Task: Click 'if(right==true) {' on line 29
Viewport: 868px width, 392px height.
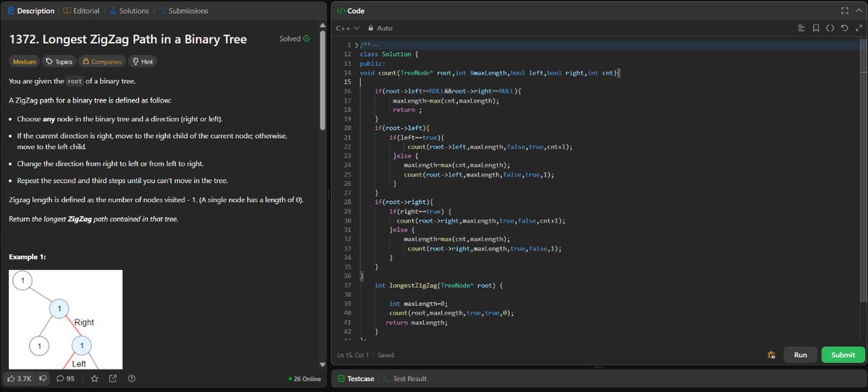Action: tap(420, 211)
